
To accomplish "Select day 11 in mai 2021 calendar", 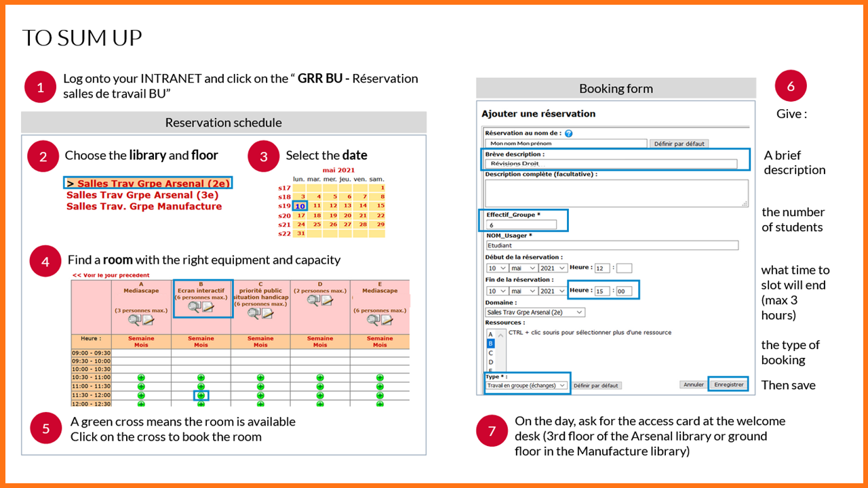I will 317,205.
